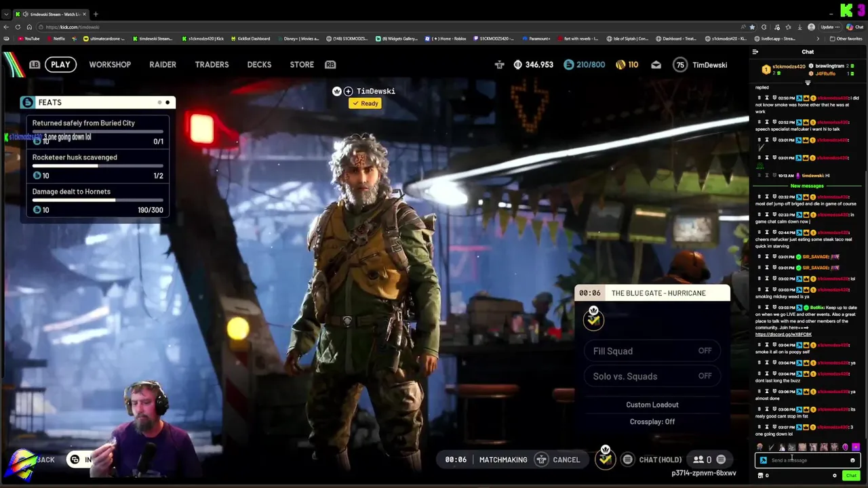Image resolution: width=868 pixels, height=488 pixels.
Task: Select the magenta square emote
Action: (856, 447)
